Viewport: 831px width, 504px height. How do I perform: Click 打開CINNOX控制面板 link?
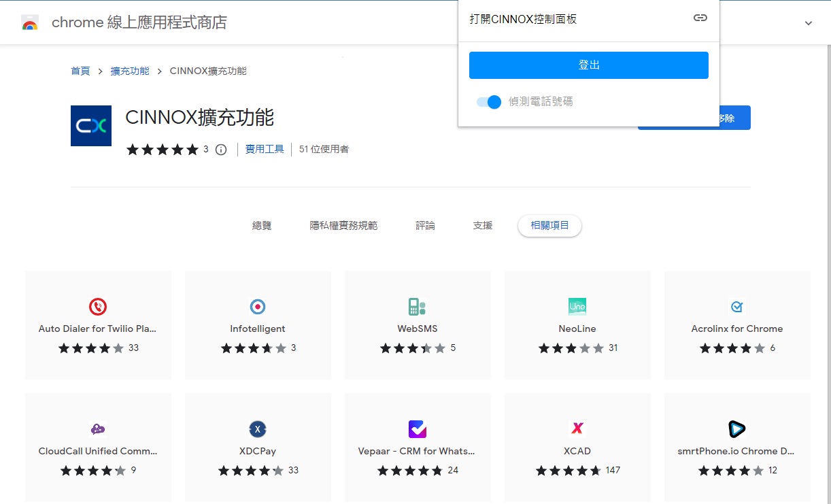(x=523, y=19)
